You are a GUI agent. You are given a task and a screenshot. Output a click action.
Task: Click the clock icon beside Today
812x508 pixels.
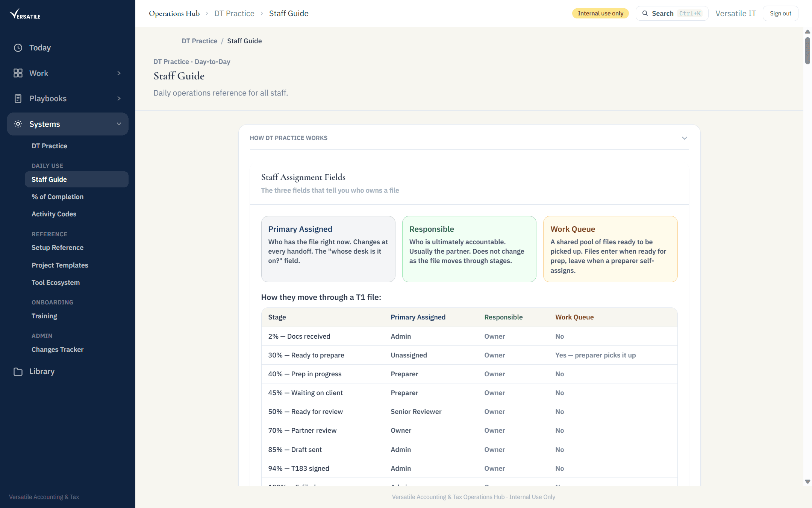pyautogui.click(x=18, y=48)
